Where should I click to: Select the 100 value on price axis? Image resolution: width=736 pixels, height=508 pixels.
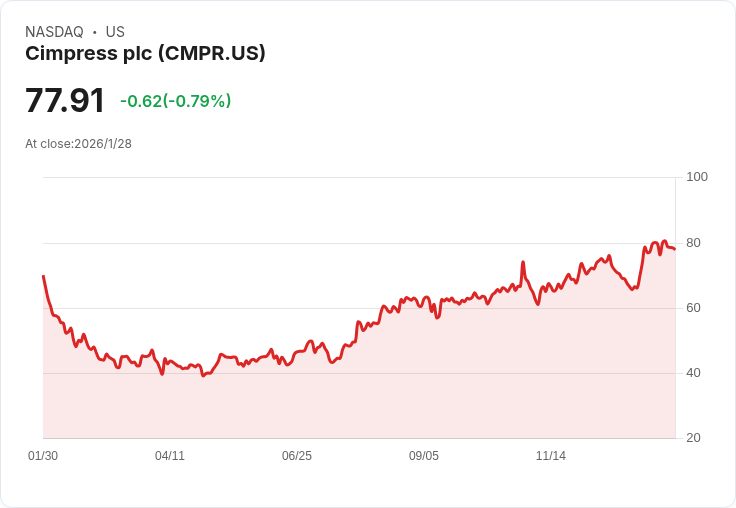697,177
